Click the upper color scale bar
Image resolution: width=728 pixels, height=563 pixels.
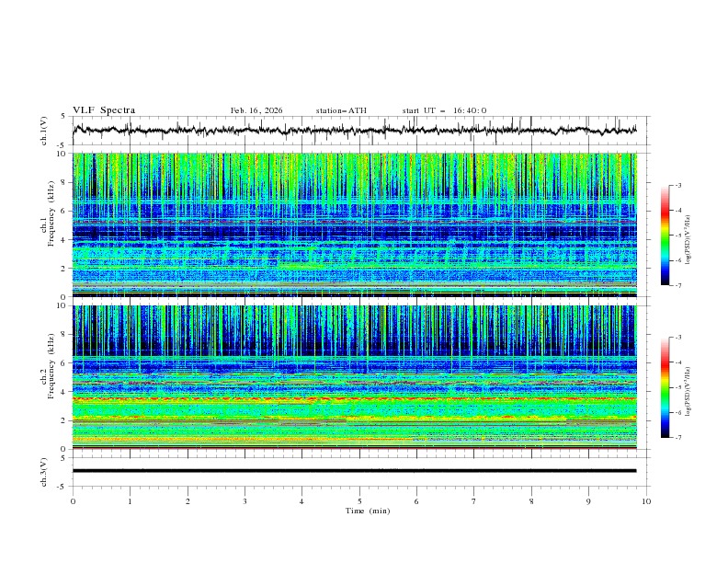click(665, 235)
